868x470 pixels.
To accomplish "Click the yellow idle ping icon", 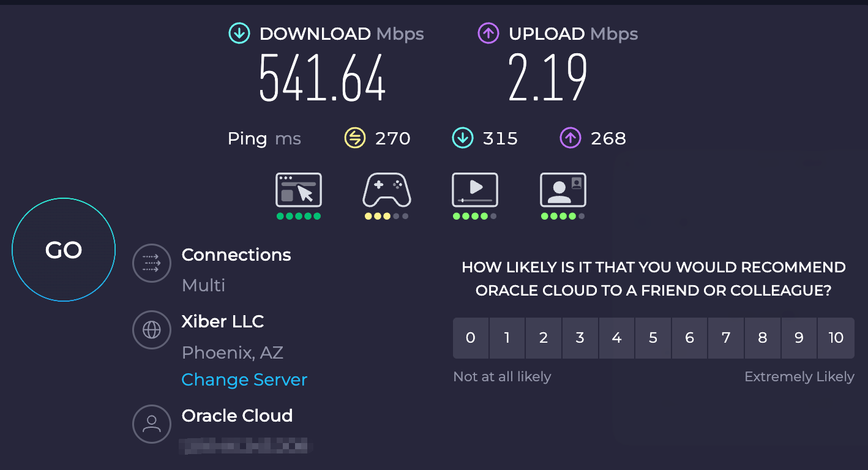I will coord(354,138).
